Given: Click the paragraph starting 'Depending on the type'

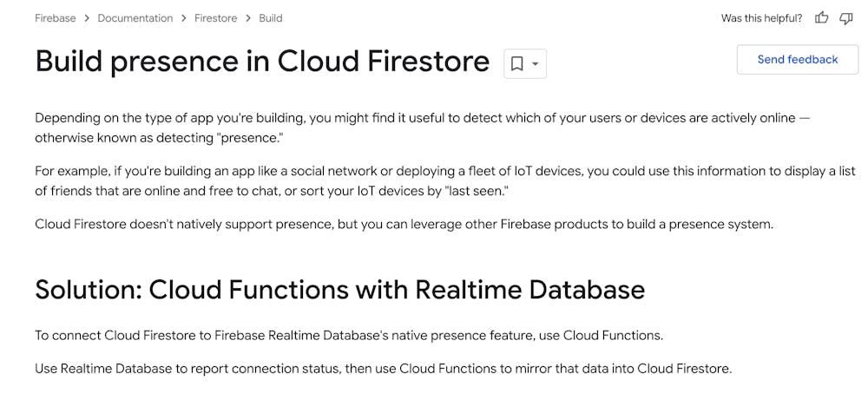Looking at the screenshot, I should (x=423, y=128).
